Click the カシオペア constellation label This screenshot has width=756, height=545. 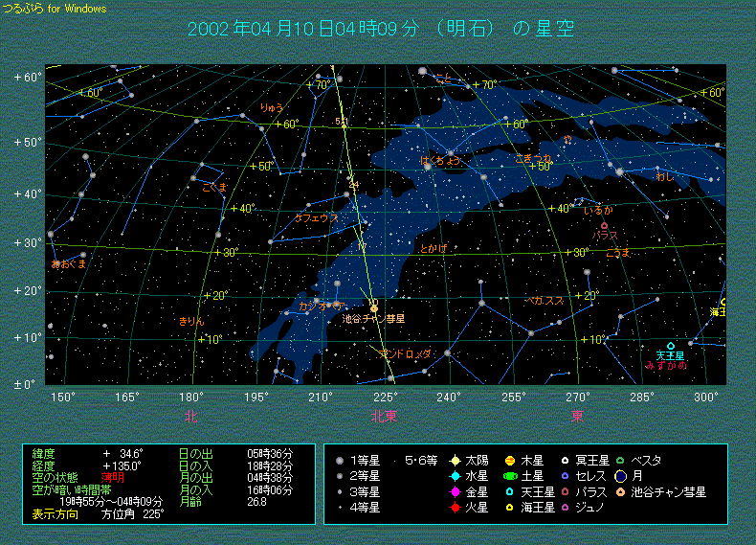point(322,306)
